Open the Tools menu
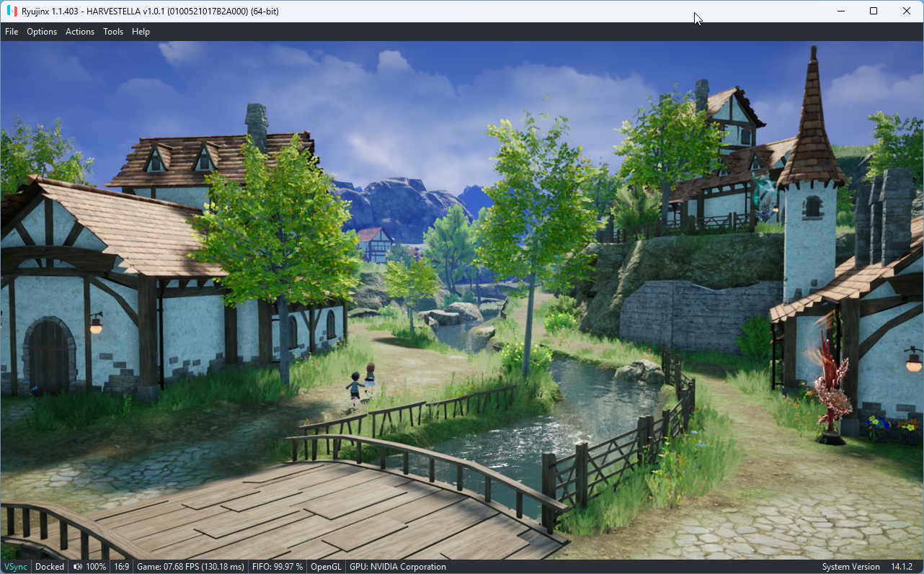Image resolution: width=924 pixels, height=574 pixels. point(113,32)
